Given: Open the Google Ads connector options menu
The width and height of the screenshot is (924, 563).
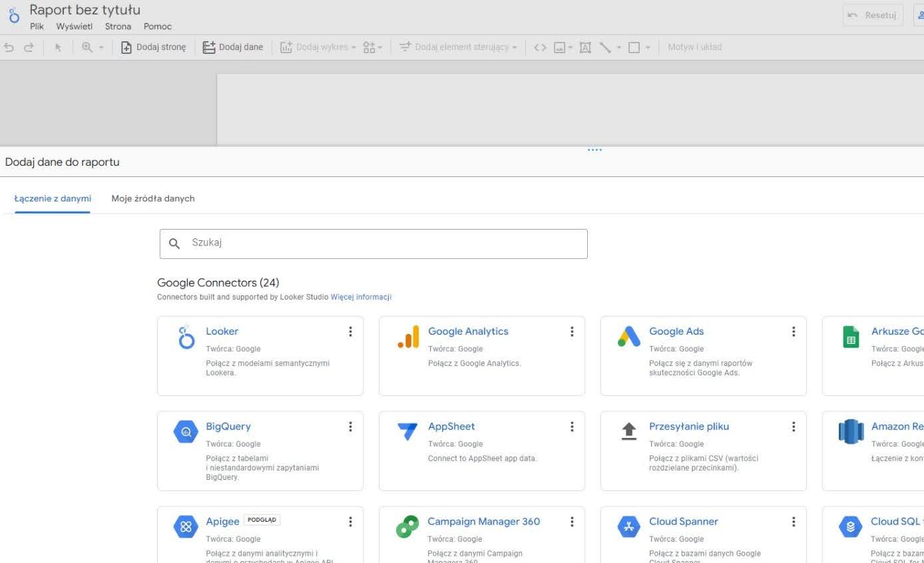Looking at the screenshot, I should pos(793,331).
